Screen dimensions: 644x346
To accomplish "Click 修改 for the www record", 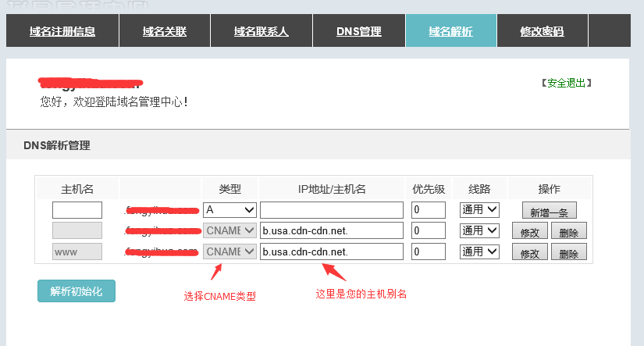I will 530,252.
